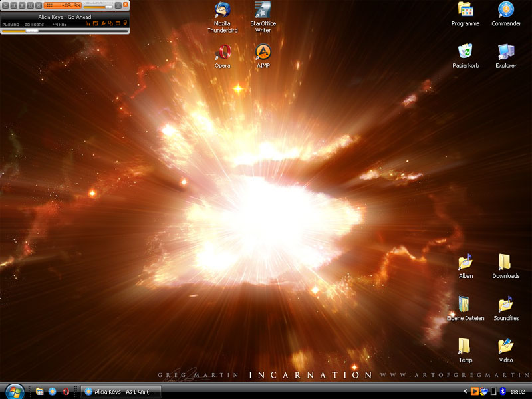Select the Downloads folder icon
The height and width of the screenshot is (399, 532).
pyautogui.click(x=506, y=267)
